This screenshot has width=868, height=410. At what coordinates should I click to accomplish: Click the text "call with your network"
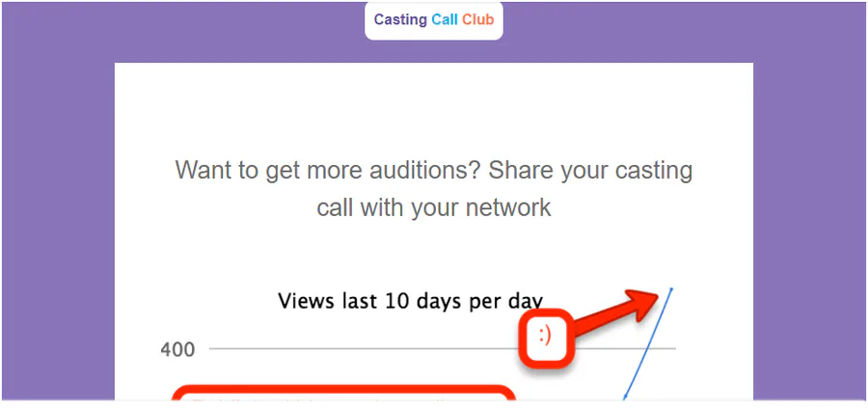coord(434,207)
